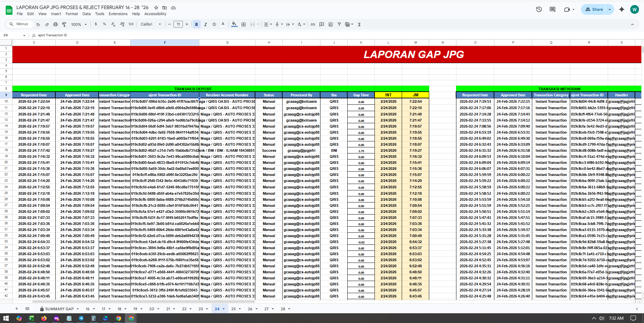This screenshot has height=323, width=644.
Task: Click the Undo icon
Action: pos(38,25)
